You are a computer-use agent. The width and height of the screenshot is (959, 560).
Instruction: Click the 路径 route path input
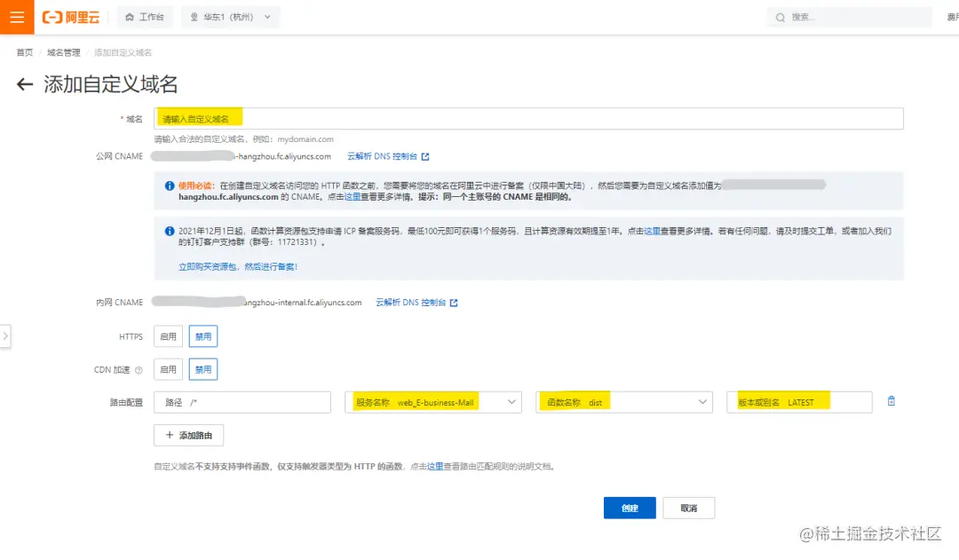pyautogui.click(x=242, y=402)
